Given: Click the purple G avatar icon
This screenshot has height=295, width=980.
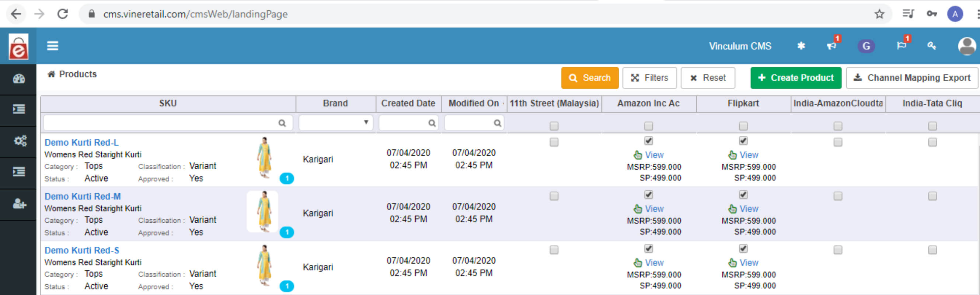Looking at the screenshot, I should click(866, 46).
